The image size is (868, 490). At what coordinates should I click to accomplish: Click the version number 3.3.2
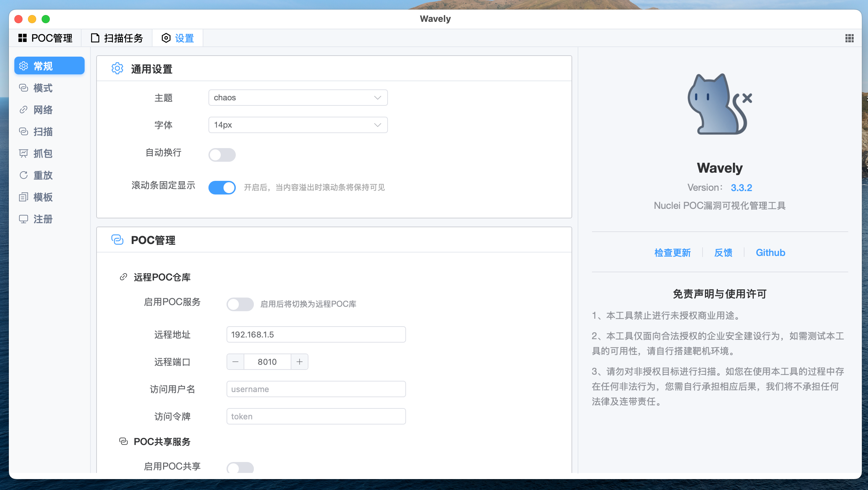(741, 188)
